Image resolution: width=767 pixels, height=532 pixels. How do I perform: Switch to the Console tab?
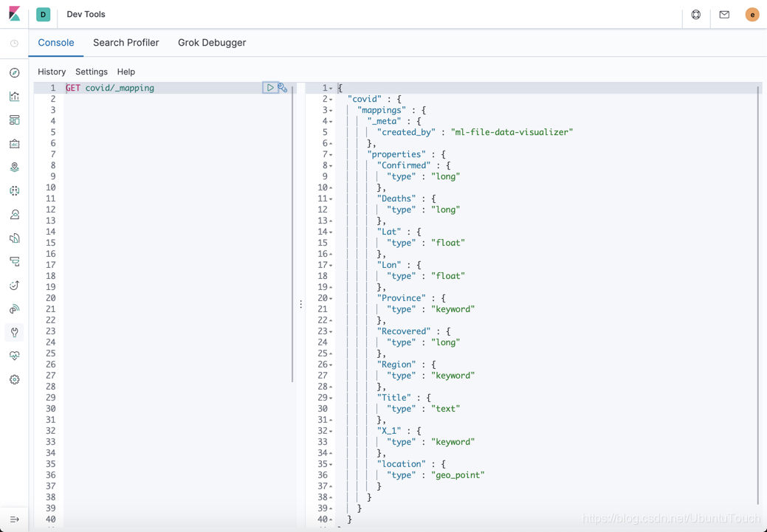56,43
